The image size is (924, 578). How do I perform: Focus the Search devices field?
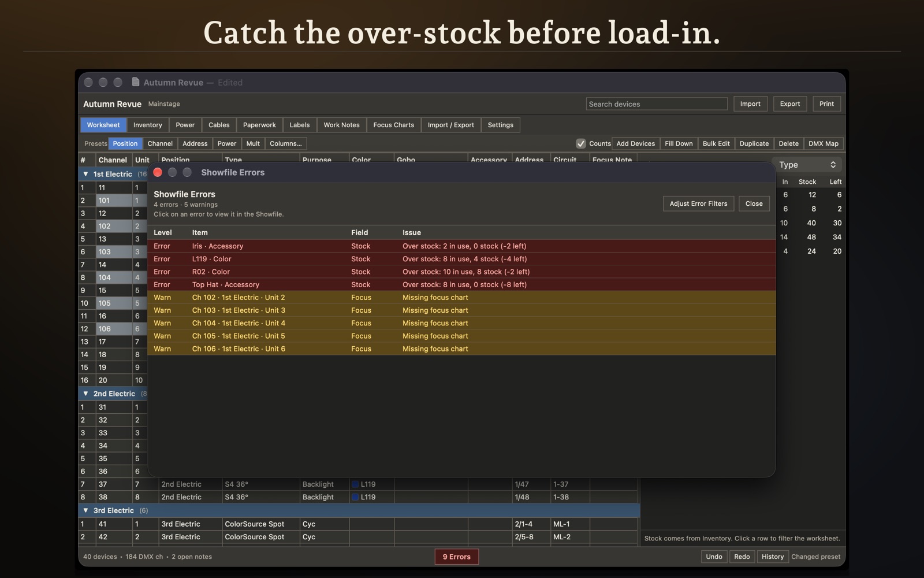pos(657,104)
